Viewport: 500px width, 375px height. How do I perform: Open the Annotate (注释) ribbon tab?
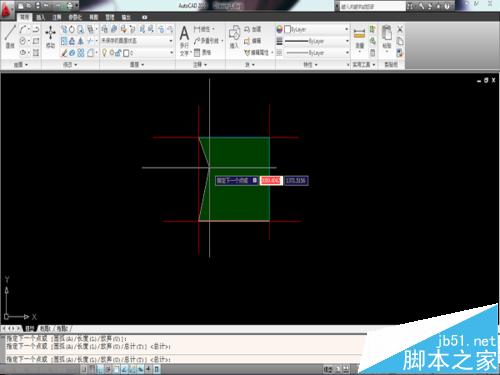[x=57, y=17]
